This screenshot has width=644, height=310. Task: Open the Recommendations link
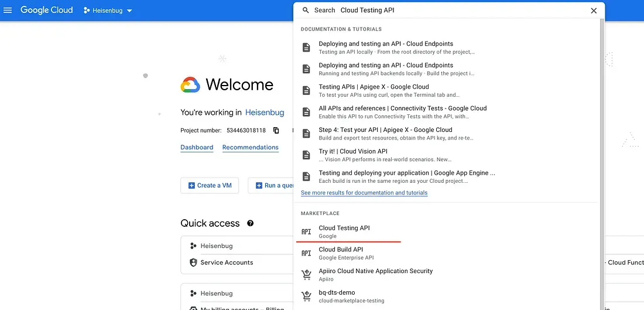pos(251,147)
